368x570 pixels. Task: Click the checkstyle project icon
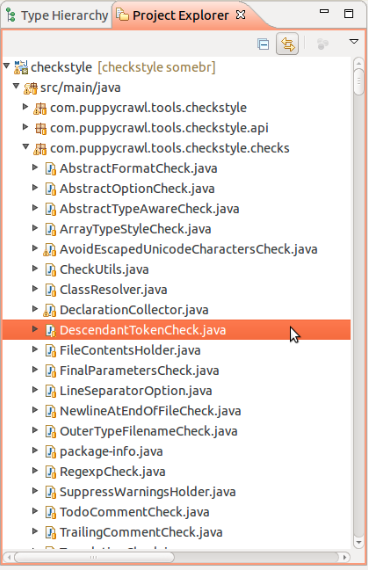click(21, 67)
